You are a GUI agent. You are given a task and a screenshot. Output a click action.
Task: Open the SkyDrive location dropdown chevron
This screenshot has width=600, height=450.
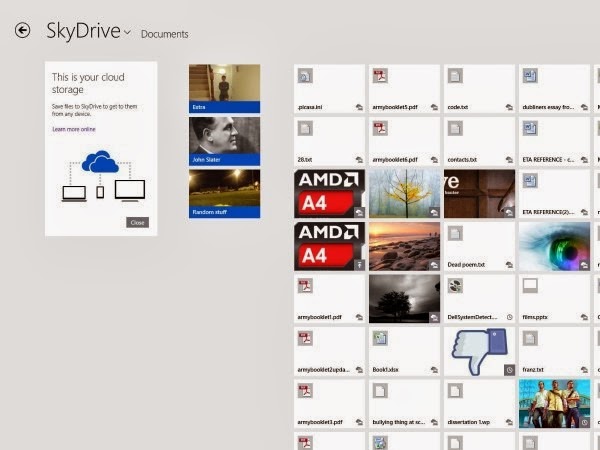127,33
